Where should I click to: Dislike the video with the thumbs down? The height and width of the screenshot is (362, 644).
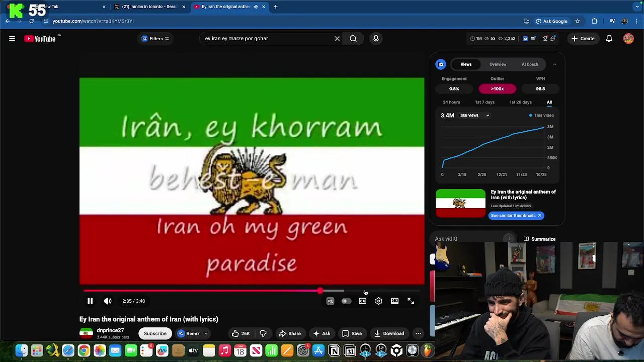(263, 333)
